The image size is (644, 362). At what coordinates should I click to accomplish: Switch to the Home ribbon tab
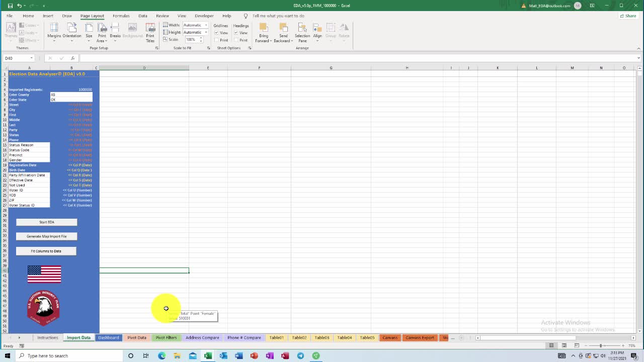[x=28, y=16]
